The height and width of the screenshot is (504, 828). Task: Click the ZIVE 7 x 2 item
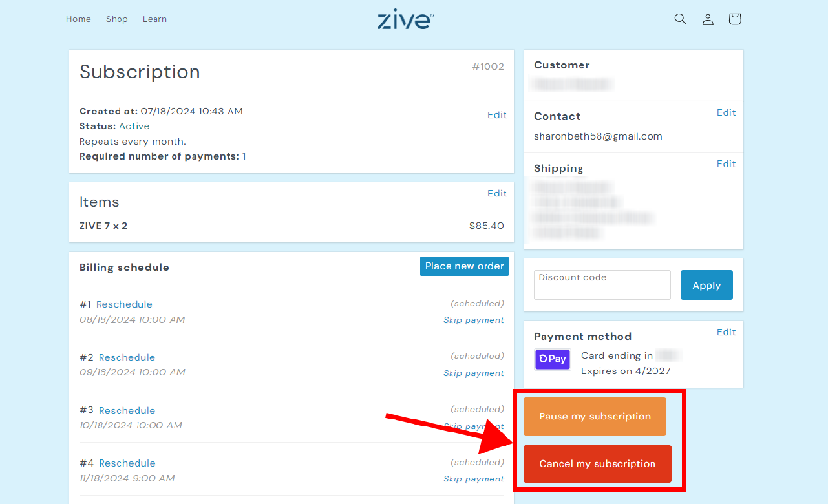point(103,226)
